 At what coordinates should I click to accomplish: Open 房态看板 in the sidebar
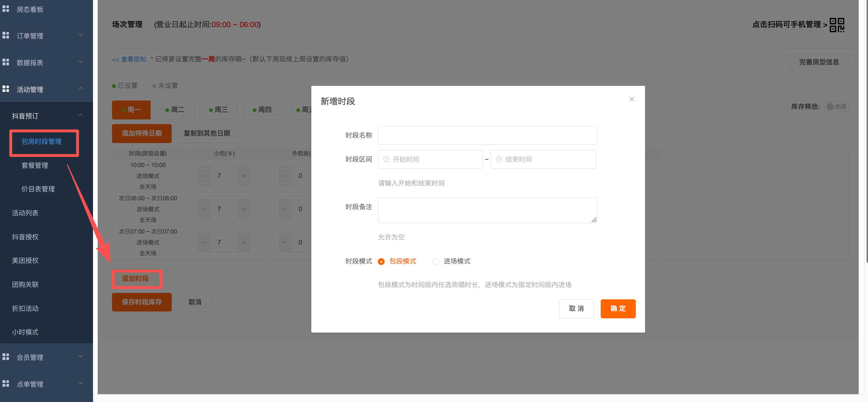[x=30, y=9]
